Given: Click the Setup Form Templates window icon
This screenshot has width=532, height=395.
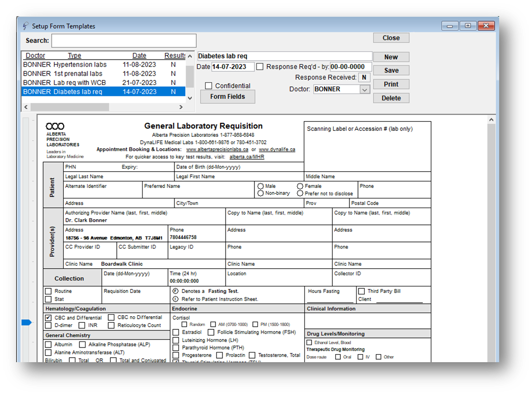Looking at the screenshot, I should 25,26.
